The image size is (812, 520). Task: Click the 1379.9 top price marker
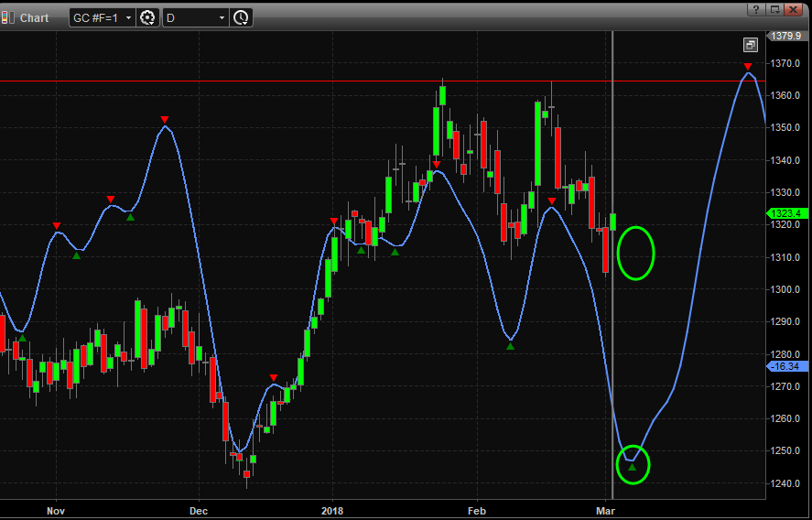coord(786,36)
